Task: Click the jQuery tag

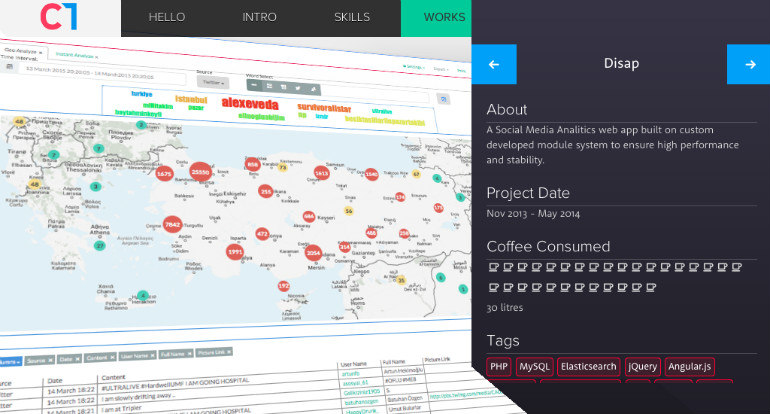Action: click(x=642, y=366)
